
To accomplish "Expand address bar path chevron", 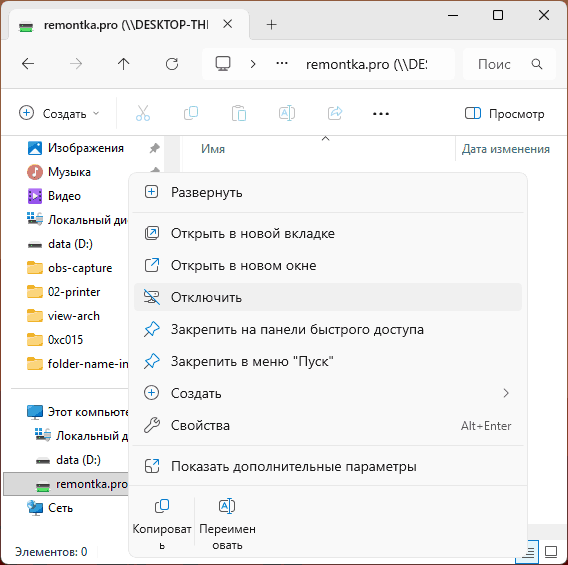I will click(x=253, y=64).
